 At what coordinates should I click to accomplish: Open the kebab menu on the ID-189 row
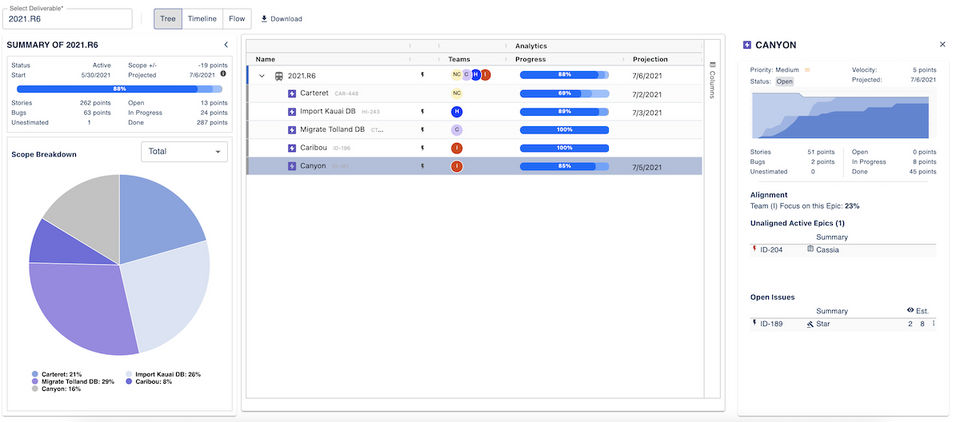coord(934,323)
